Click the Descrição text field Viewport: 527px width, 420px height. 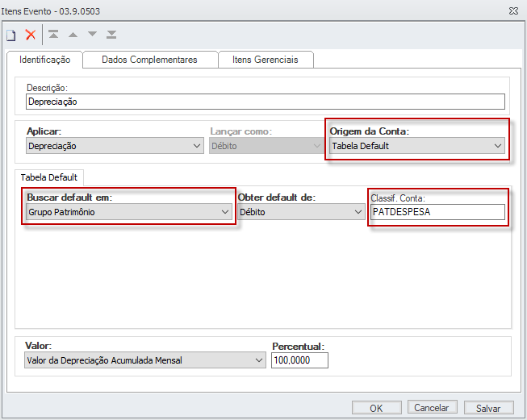click(266, 102)
